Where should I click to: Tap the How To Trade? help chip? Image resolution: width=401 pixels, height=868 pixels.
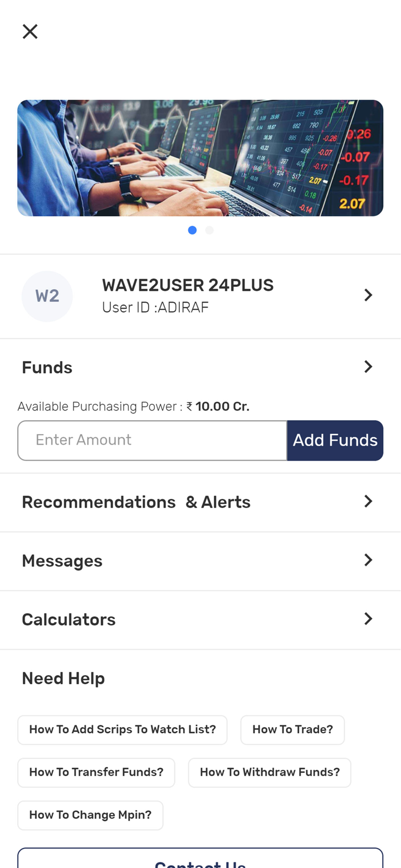[292, 730]
